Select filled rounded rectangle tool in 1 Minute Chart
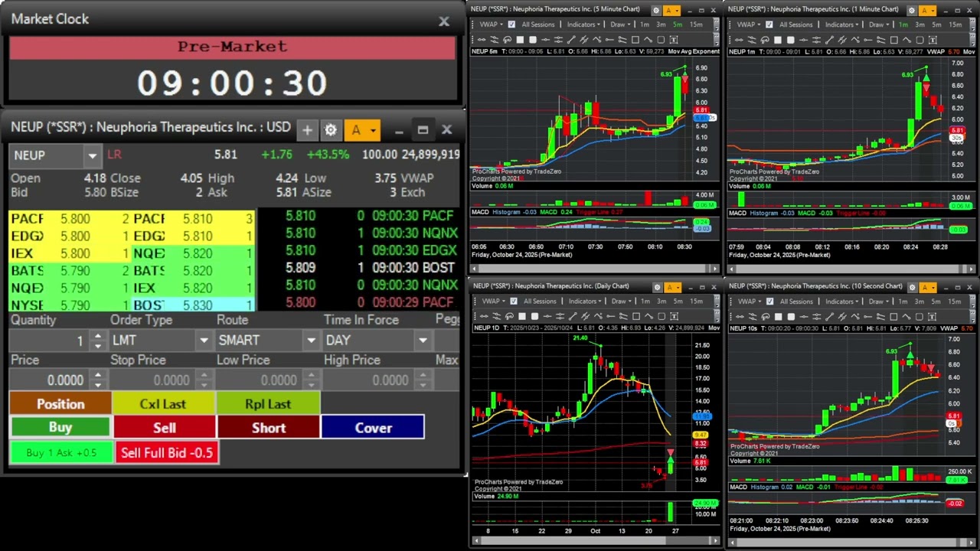 (x=791, y=39)
